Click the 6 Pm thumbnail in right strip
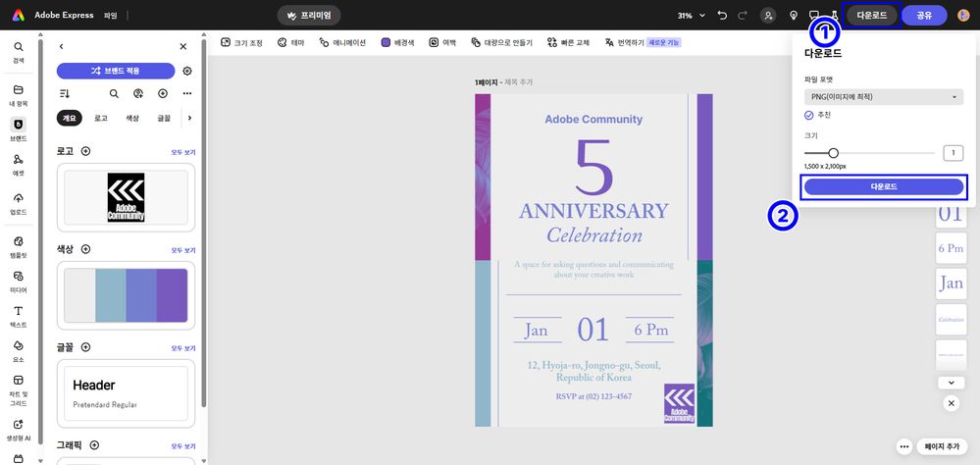This screenshot has width=980, height=465. [x=952, y=248]
